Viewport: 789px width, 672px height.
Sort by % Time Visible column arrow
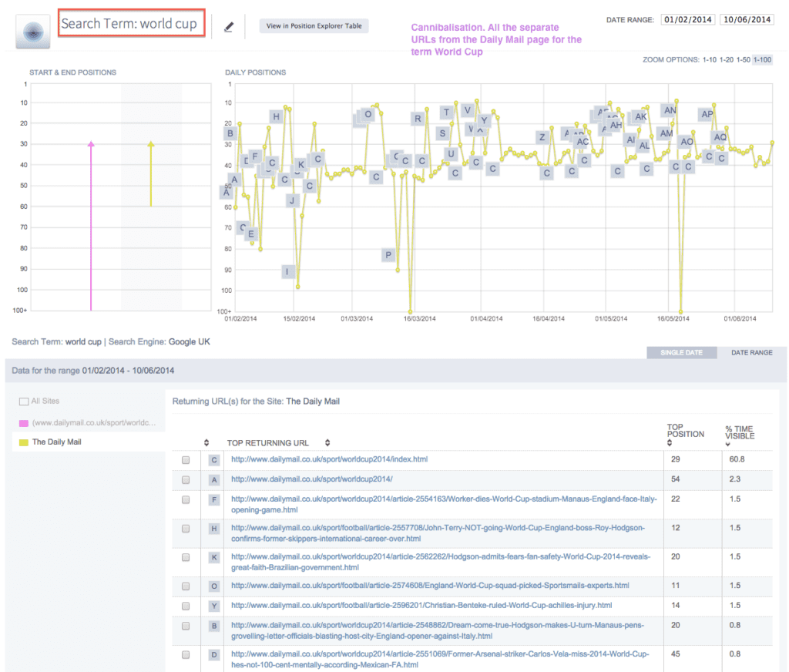click(727, 444)
